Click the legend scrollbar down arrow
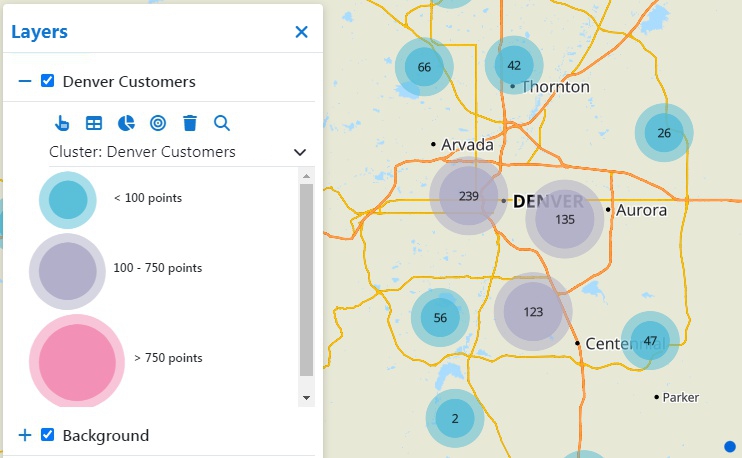Screen dimensions: 742x458 307,397
